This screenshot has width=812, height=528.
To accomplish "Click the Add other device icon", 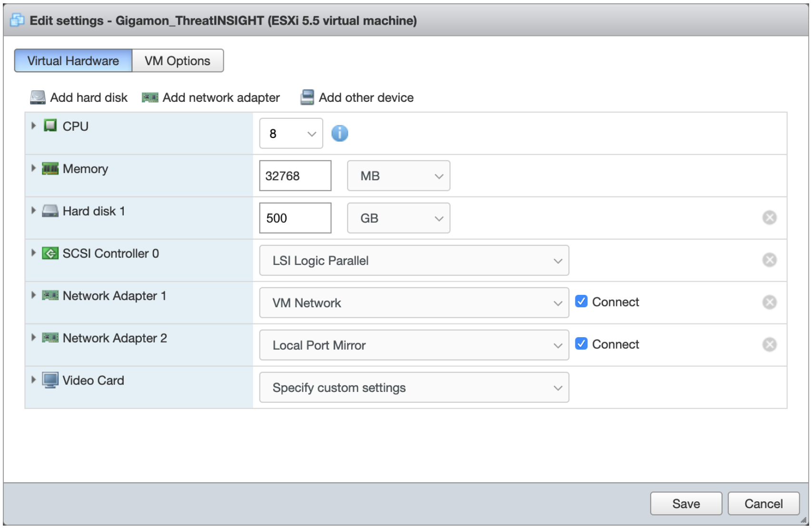I will (x=307, y=97).
